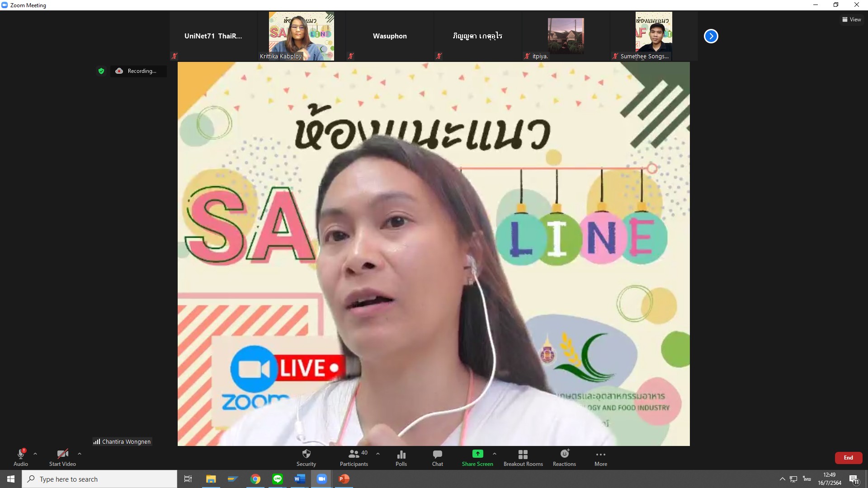Click the red End meeting button
This screenshot has height=488, width=868.
coord(848,458)
